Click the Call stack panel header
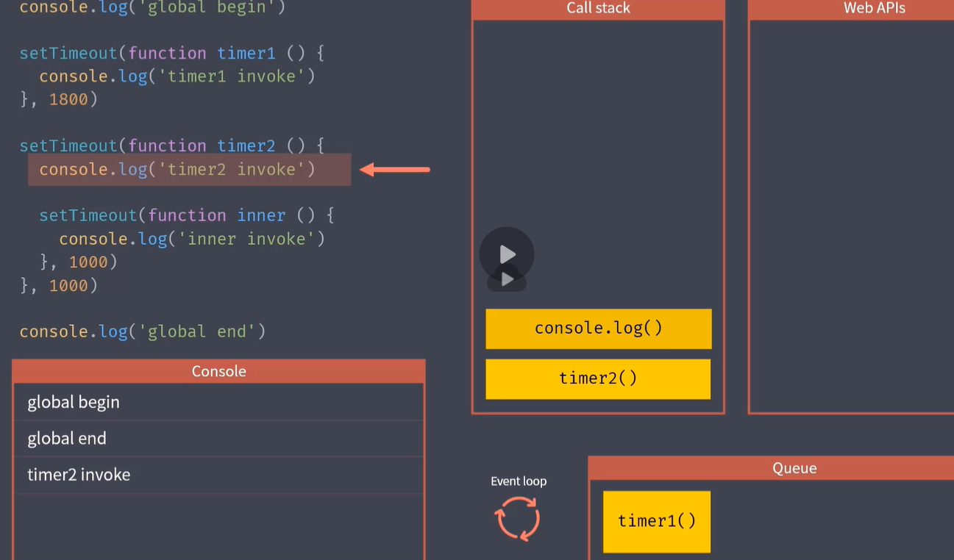Screen dimensions: 954x560 pyautogui.click(x=598, y=9)
